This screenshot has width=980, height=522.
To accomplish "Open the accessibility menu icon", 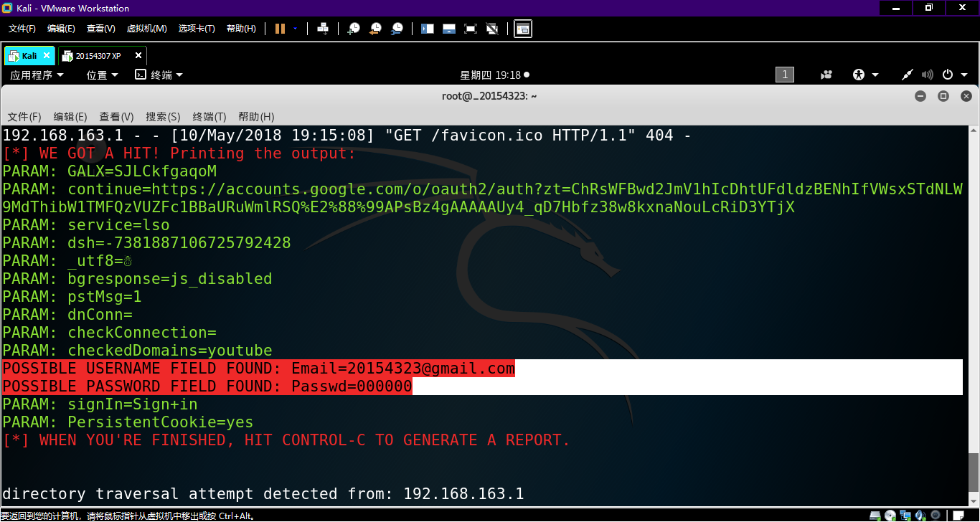I will pos(859,75).
